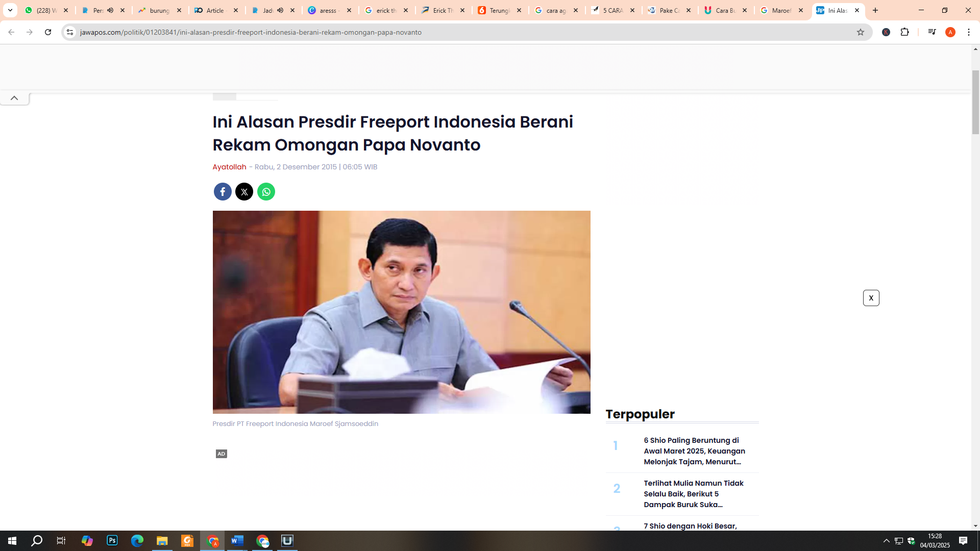This screenshot has height=551, width=980.
Task: Launch Microsoft Edge from the taskbar
Action: (137, 540)
